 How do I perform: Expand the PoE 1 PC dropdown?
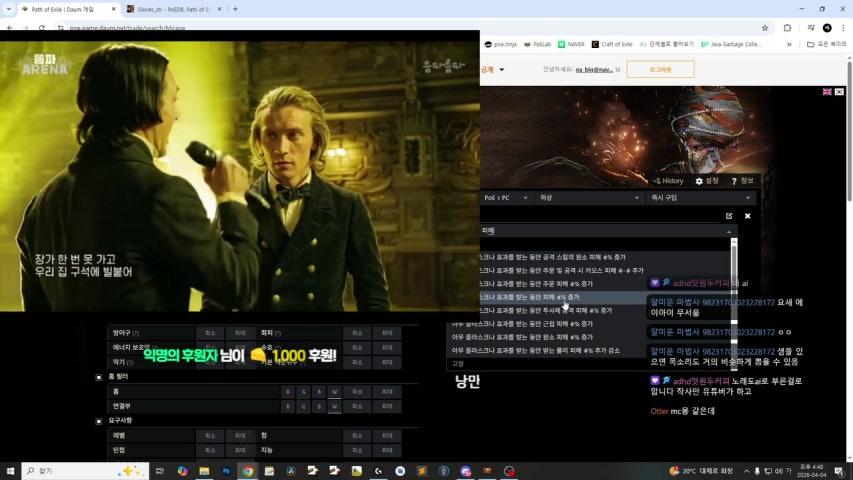505,198
